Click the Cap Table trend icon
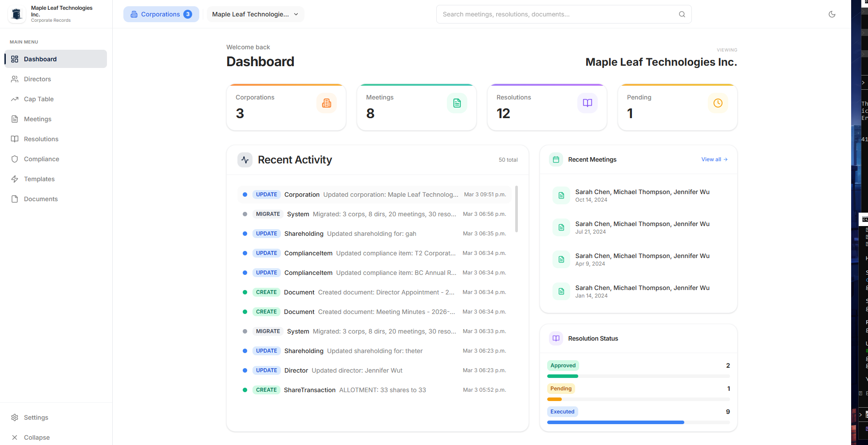Viewport: 868px width, 445px height. pos(15,99)
